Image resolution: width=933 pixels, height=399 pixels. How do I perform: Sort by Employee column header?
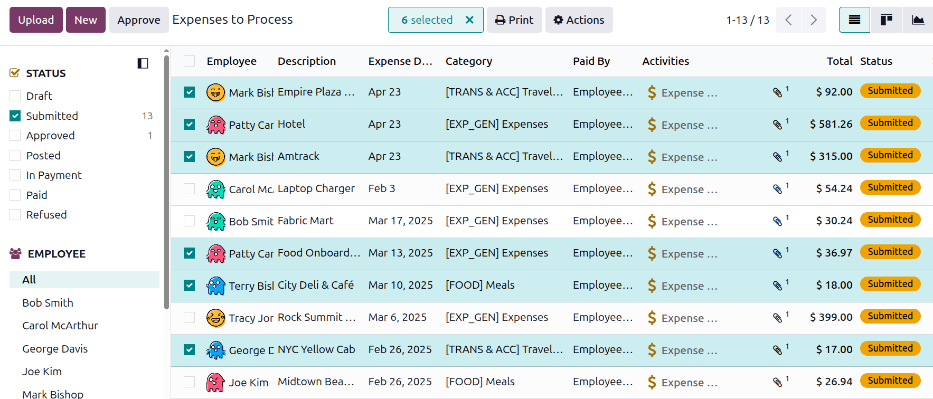(231, 61)
